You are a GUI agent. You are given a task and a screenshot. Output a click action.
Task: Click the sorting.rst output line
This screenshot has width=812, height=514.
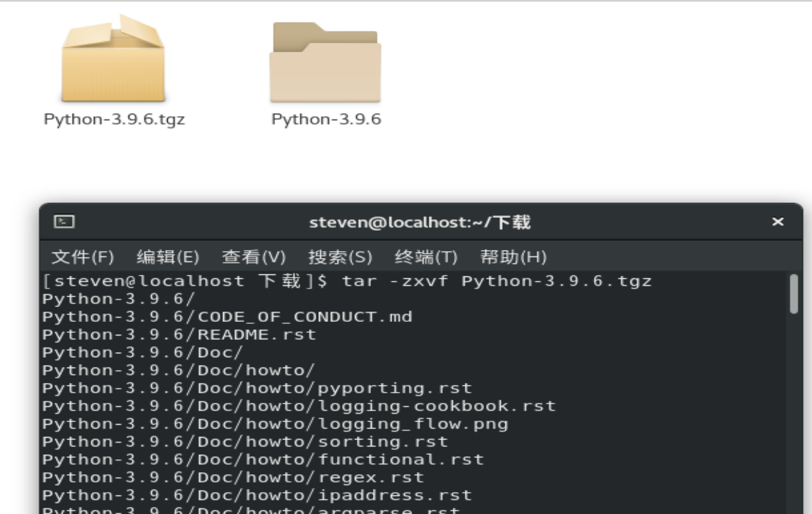[x=245, y=442]
